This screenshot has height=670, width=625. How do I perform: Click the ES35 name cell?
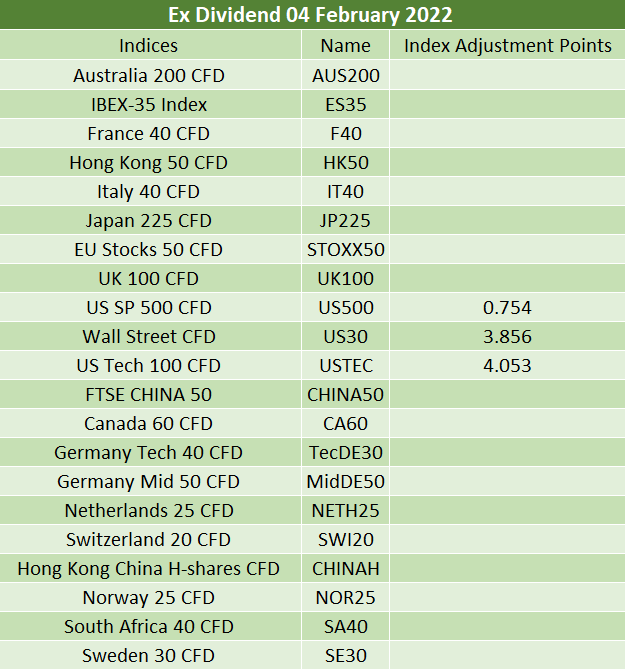pyautogui.click(x=346, y=104)
